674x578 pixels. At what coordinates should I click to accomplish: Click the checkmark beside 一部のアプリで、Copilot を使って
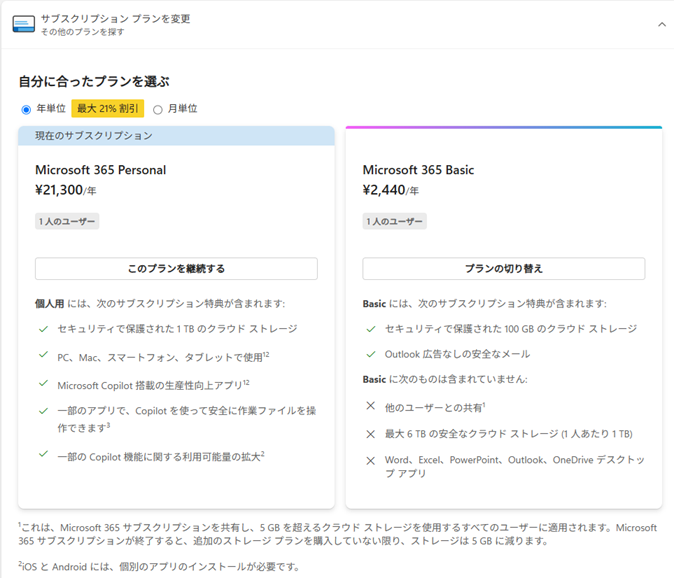(x=43, y=411)
